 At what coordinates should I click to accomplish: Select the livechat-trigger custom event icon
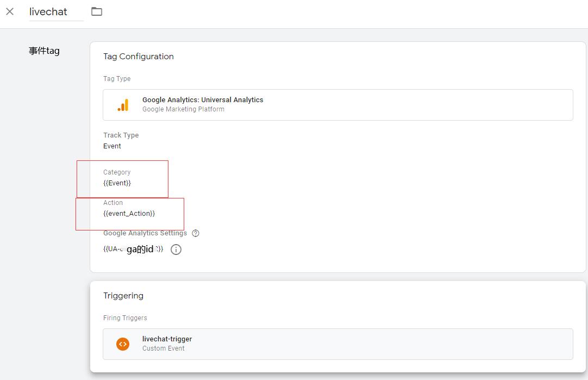pyautogui.click(x=123, y=344)
